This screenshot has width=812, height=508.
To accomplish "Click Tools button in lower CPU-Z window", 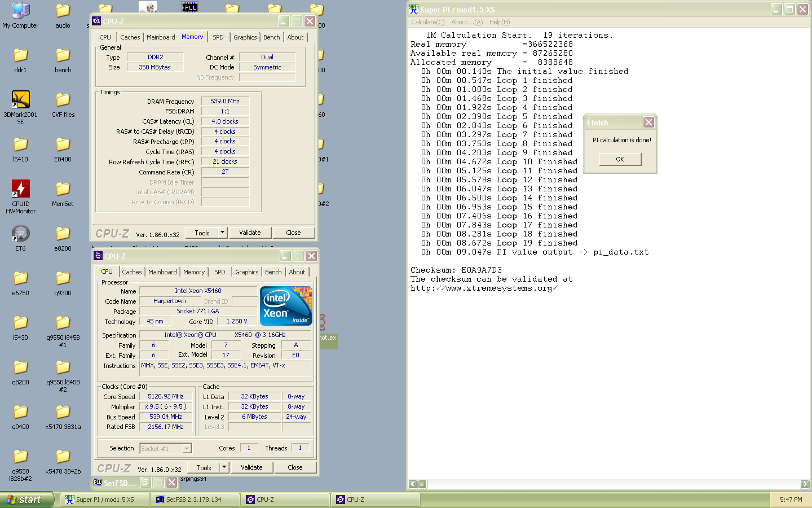I will pos(204,467).
